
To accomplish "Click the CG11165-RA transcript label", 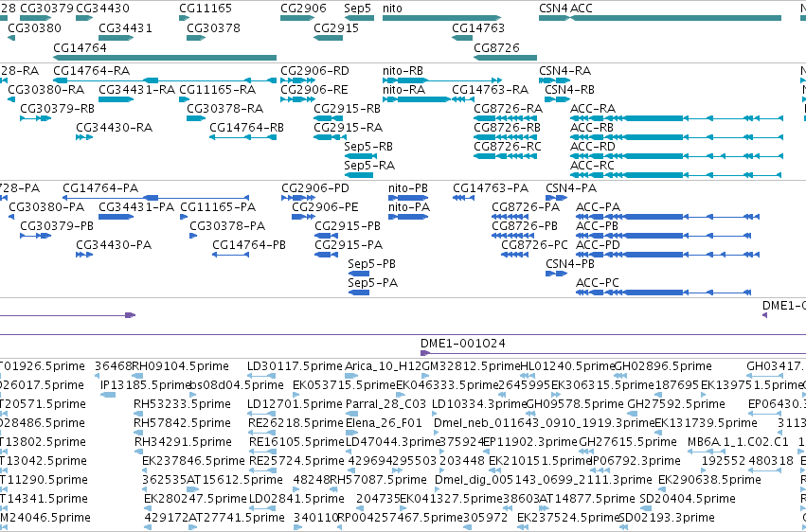I will 218,89.
